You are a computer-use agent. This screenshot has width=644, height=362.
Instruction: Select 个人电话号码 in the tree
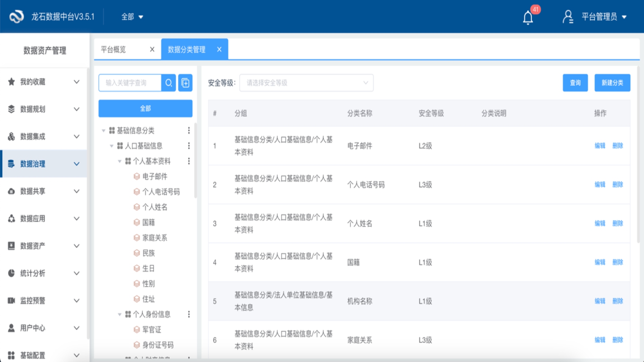click(161, 192)
